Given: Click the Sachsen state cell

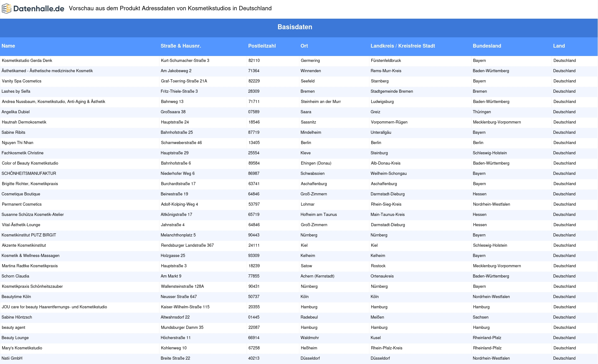Looking at the screenshot, I should [x=481, y=317].
